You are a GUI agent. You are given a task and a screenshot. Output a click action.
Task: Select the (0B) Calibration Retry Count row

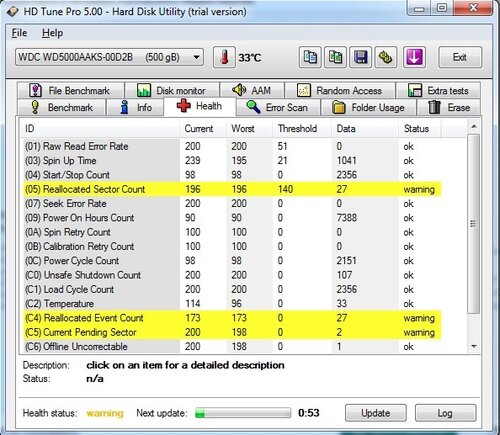coord(232,247)
